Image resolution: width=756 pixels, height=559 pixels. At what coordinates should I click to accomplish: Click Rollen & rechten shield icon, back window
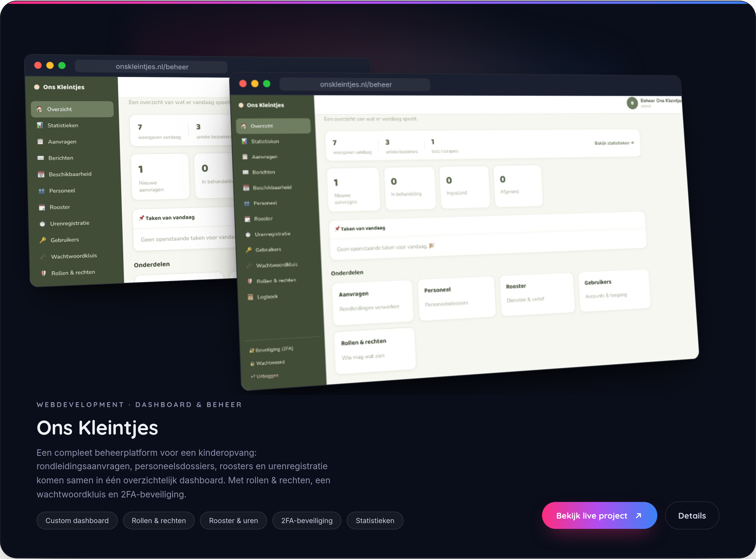point(44,273)
